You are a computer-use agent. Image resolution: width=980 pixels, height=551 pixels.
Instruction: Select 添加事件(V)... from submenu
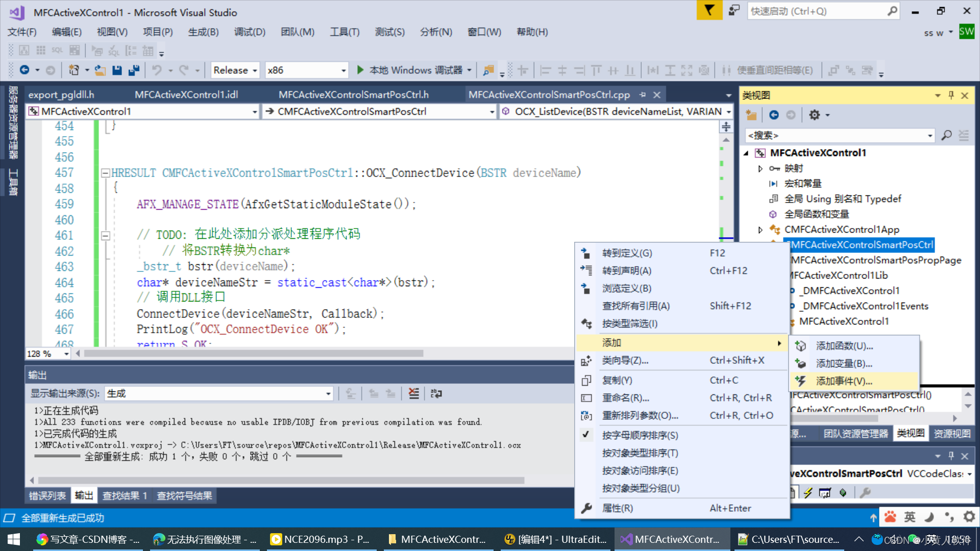click(854, 381)
